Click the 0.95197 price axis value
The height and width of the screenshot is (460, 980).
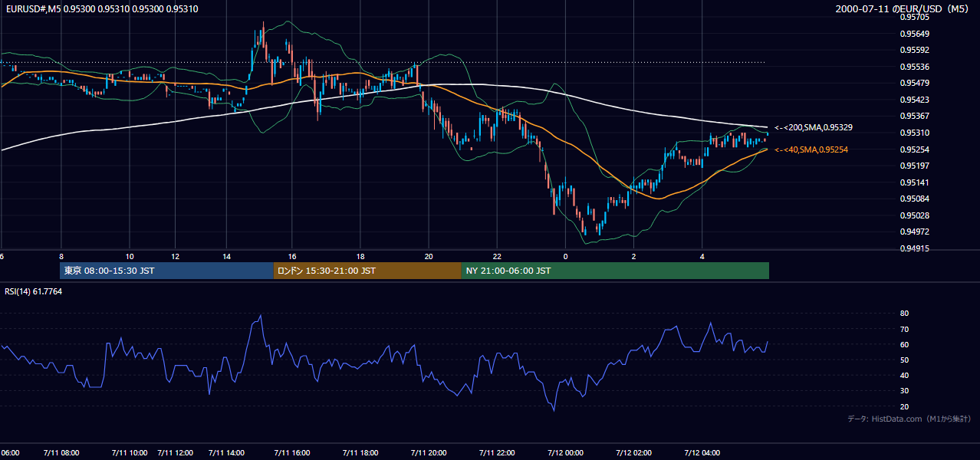pyautogui.click(x=915, y=166)
